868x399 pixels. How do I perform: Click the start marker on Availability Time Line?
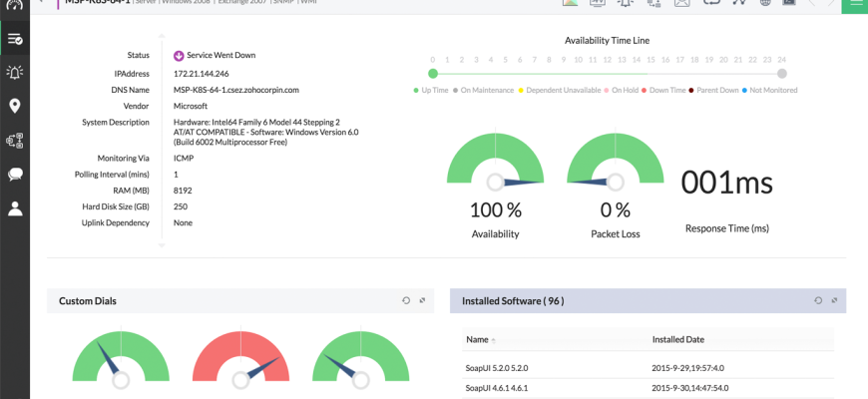tap(433, 74)
